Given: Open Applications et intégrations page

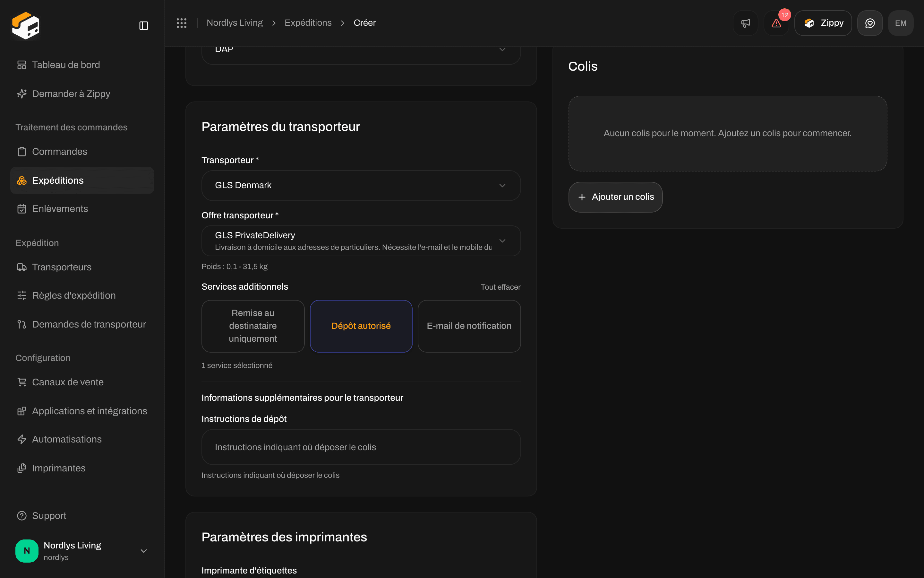Looking at the screenshot, I should pyautogui.click(x=82, y=411).
